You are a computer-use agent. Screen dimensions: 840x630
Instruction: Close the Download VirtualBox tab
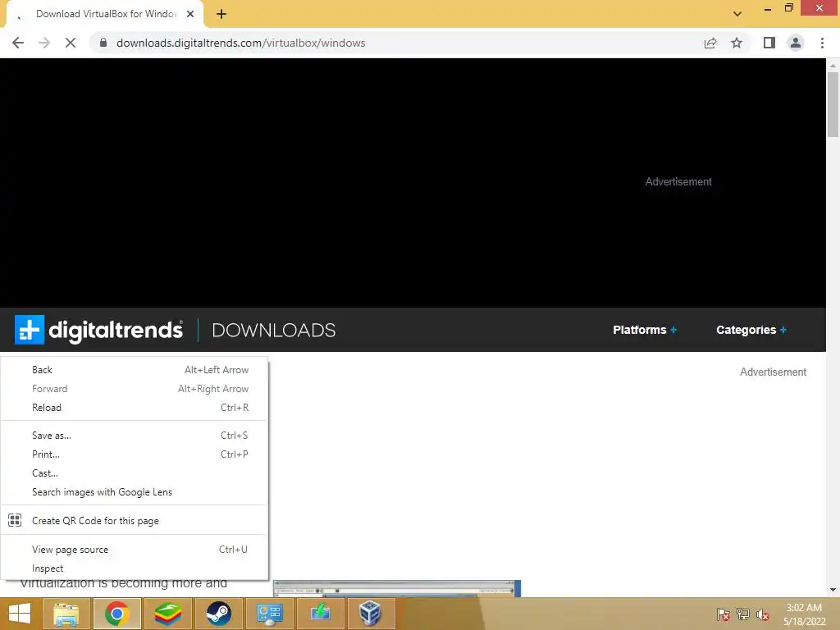point(190,15)
